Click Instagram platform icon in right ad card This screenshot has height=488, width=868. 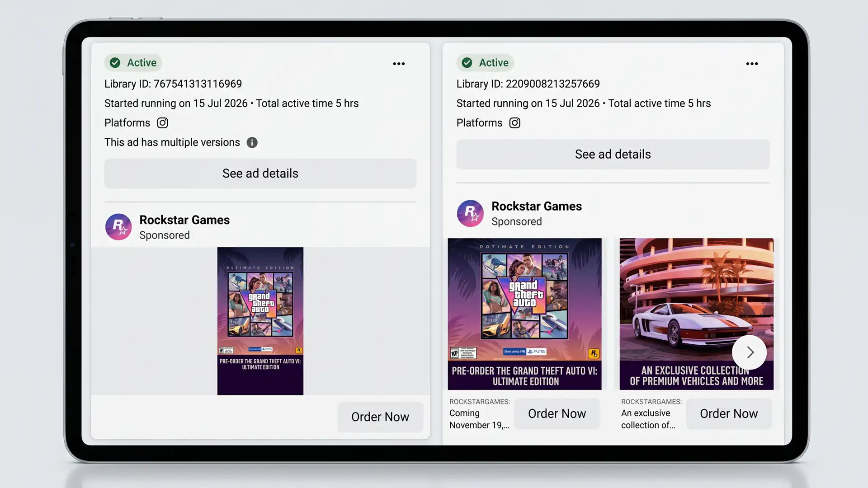514,123
